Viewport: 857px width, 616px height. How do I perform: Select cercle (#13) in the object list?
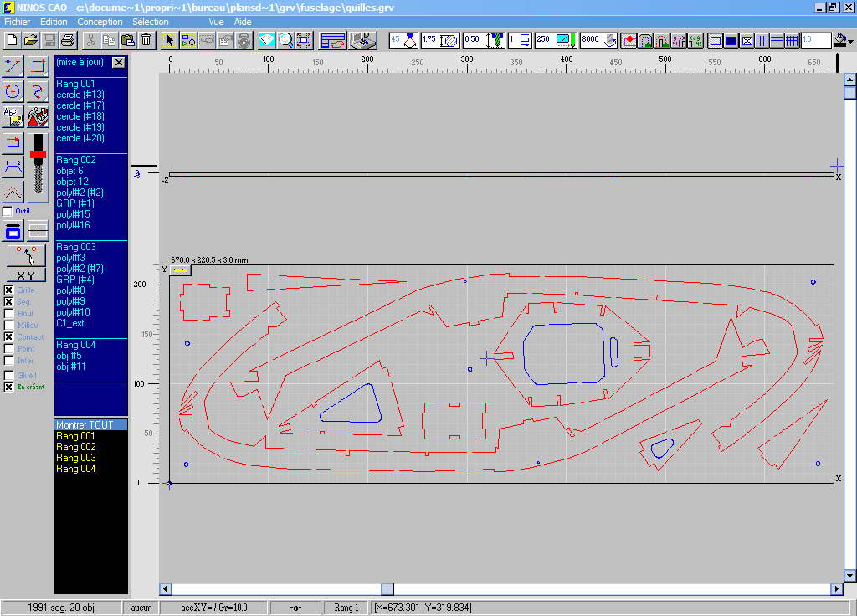tap(80, 95)
